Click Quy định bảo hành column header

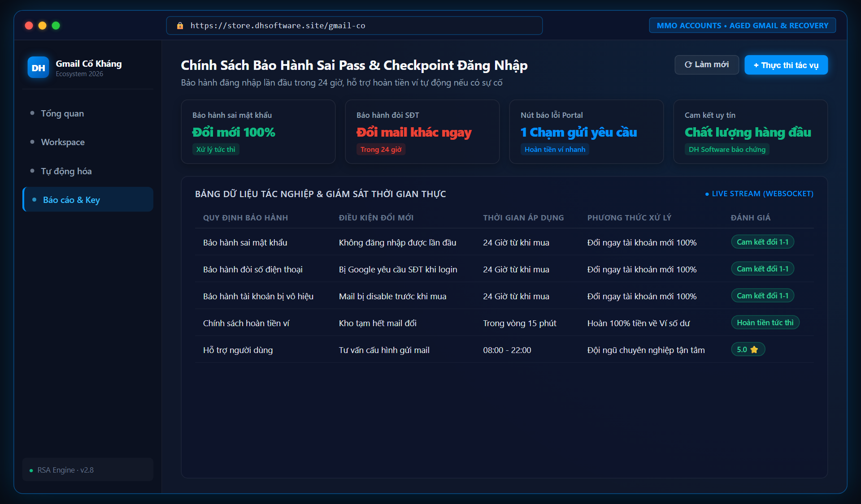[245, 218]
